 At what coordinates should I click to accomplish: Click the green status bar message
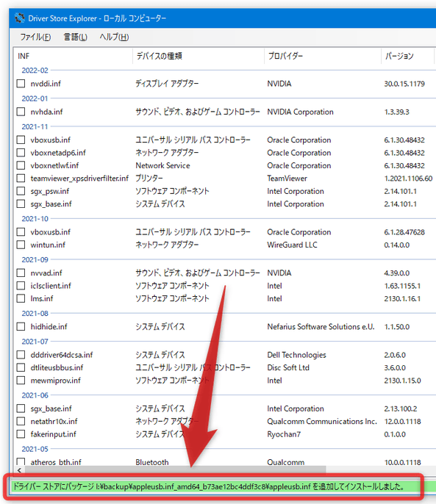click(209, 486)
